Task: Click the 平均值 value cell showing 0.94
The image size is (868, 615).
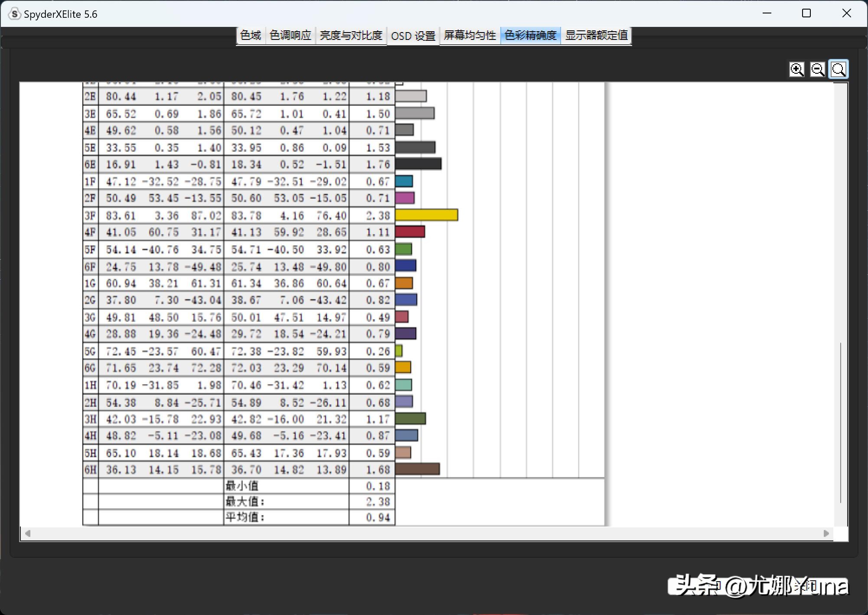Action: tap(377, 517)
